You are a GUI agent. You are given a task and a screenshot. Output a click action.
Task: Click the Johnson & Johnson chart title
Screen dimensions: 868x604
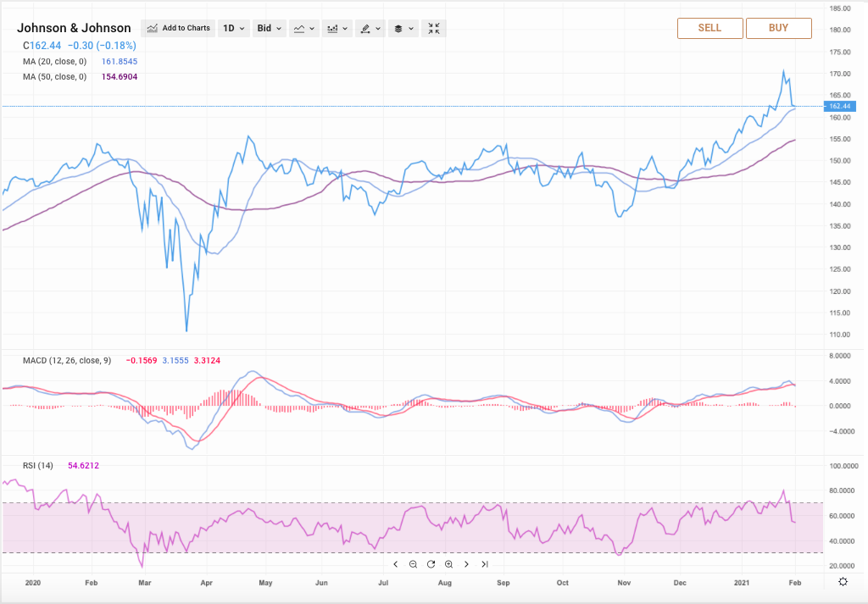coord(75,28)
